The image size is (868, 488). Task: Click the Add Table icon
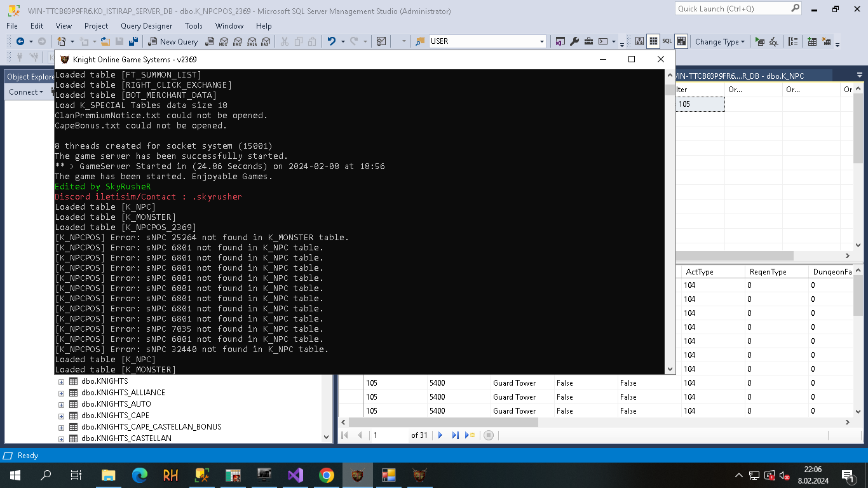click(x=812, y=42)
